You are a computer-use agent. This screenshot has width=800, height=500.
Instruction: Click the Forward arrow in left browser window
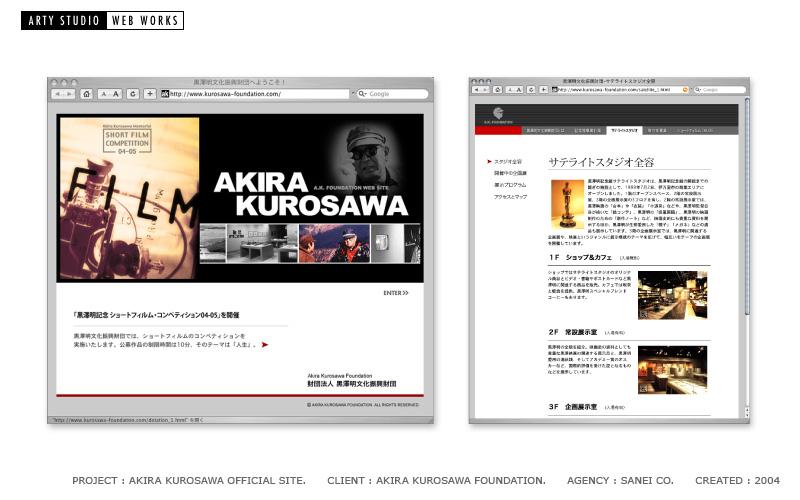pyautogui.click(x=69, y=94)
